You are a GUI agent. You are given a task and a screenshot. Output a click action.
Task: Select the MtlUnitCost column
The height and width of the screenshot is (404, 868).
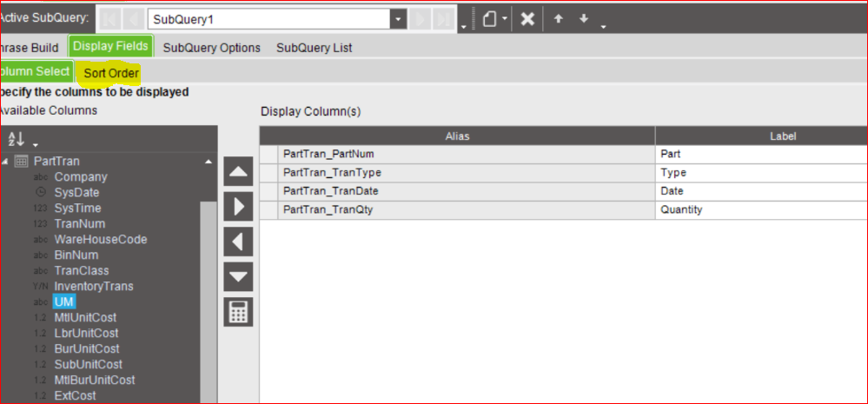[x=85, y=318]
